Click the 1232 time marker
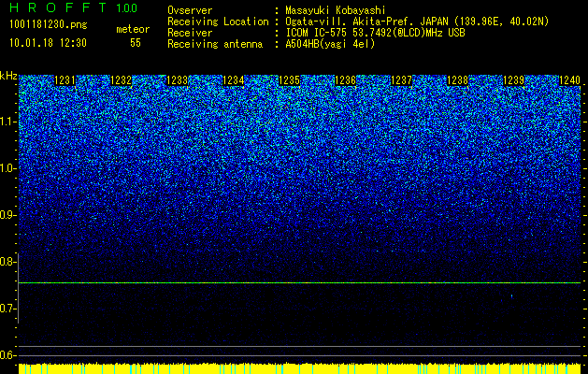Viewport: 588px width, 374px height. 122,80
